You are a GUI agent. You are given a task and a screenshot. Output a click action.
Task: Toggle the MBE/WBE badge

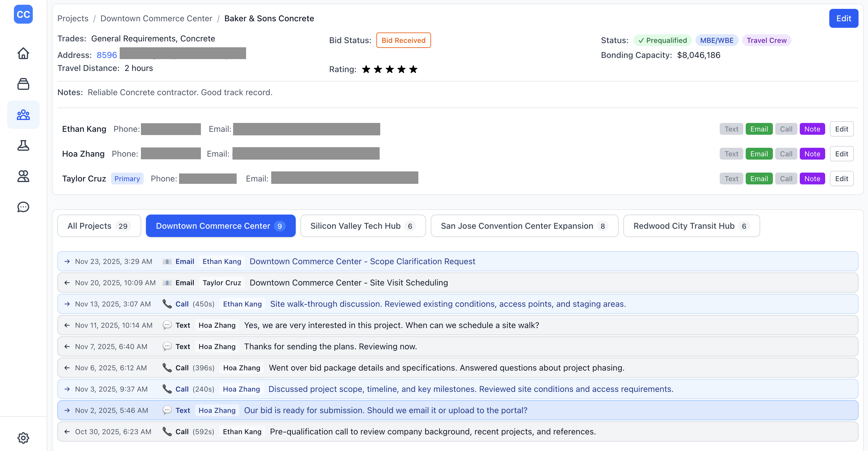pyautogui.click(x=717, y=40)
